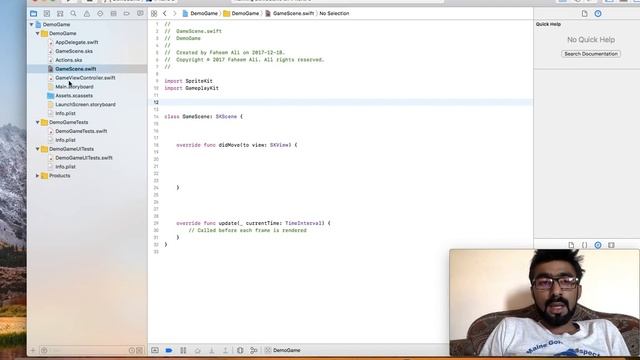Open the Issue navigator warning icon
The image size is (640, 360).
pos(87,13)
